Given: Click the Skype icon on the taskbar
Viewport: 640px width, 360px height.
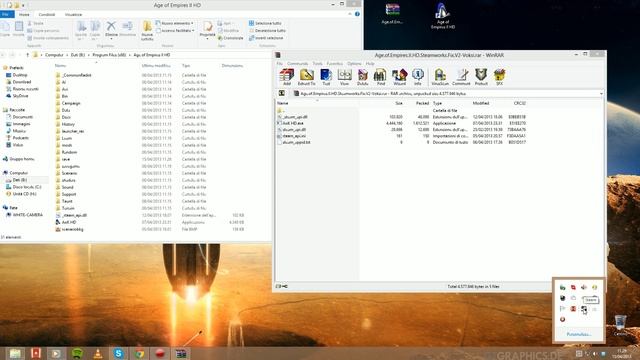Looking at the screenshot, I should click(x=118, y=353).
